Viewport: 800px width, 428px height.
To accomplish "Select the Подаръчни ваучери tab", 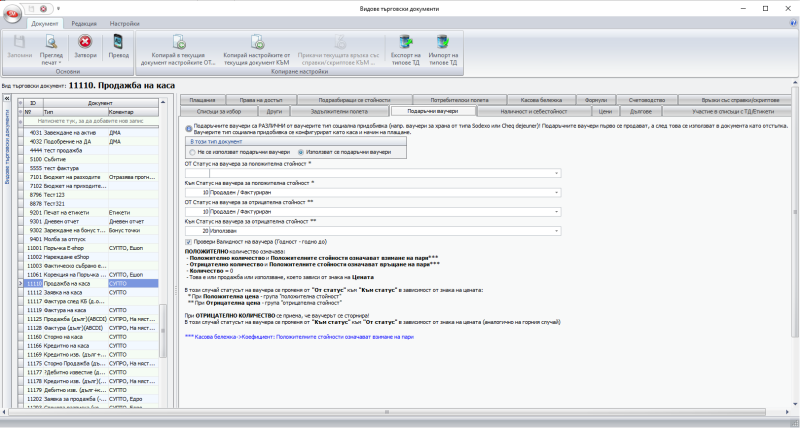I will (433, 111).
